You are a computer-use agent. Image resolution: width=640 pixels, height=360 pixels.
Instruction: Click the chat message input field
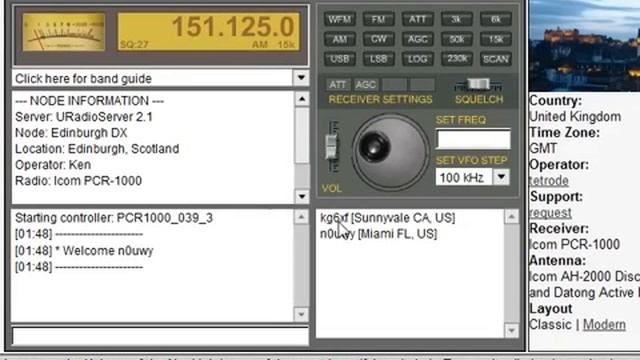tap(160, 336)
